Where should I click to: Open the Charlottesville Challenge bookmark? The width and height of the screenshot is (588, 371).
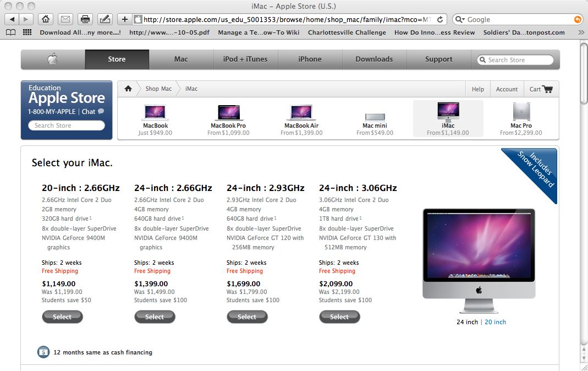[x=347, y=32]
